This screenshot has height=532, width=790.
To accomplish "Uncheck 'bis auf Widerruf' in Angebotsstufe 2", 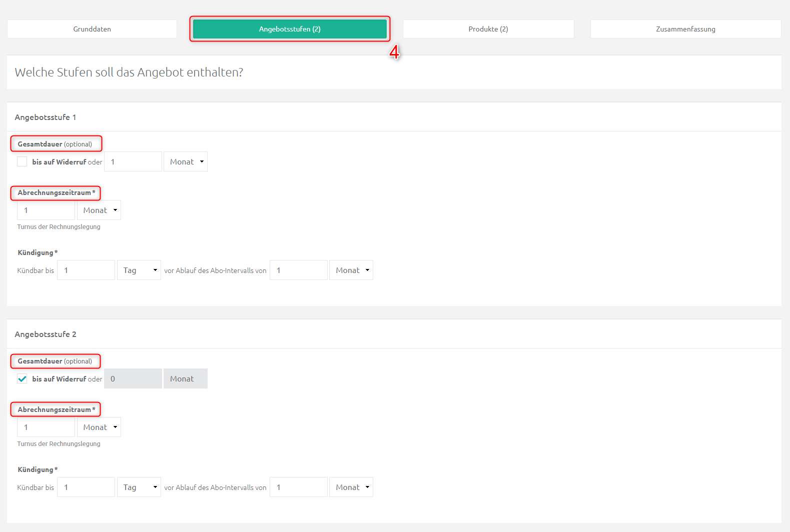I will [x=22, y=378].
